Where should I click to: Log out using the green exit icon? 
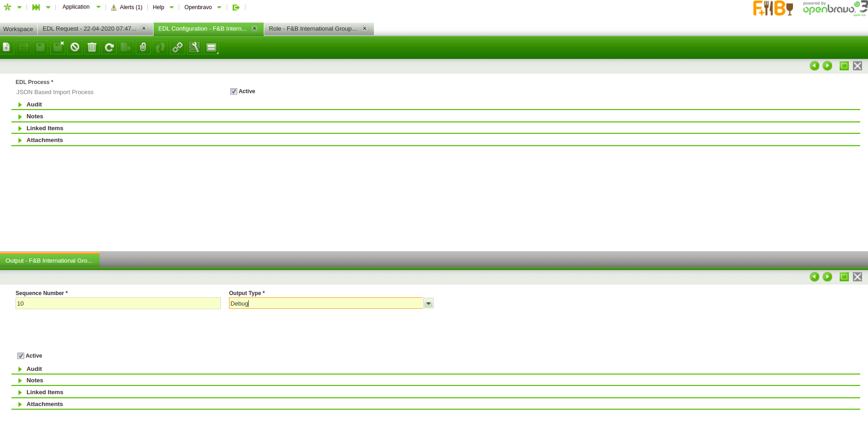[236, 7]
